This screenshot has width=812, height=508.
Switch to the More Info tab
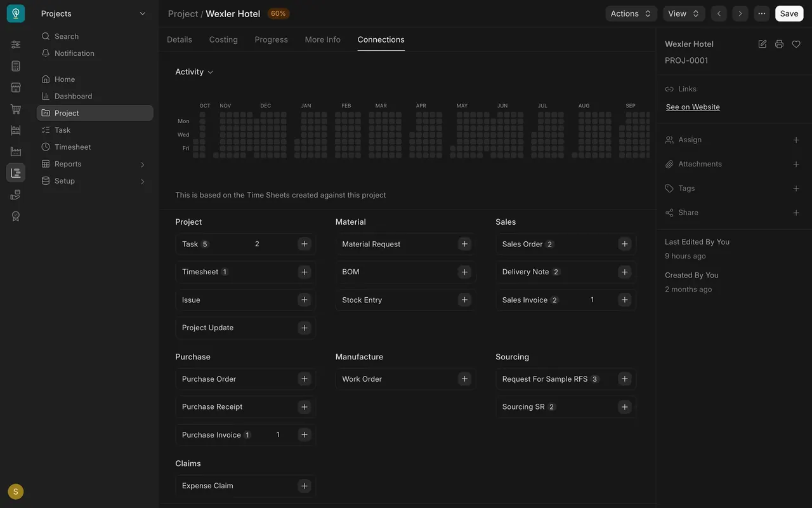pyautogui.click(x=323, y=39)
